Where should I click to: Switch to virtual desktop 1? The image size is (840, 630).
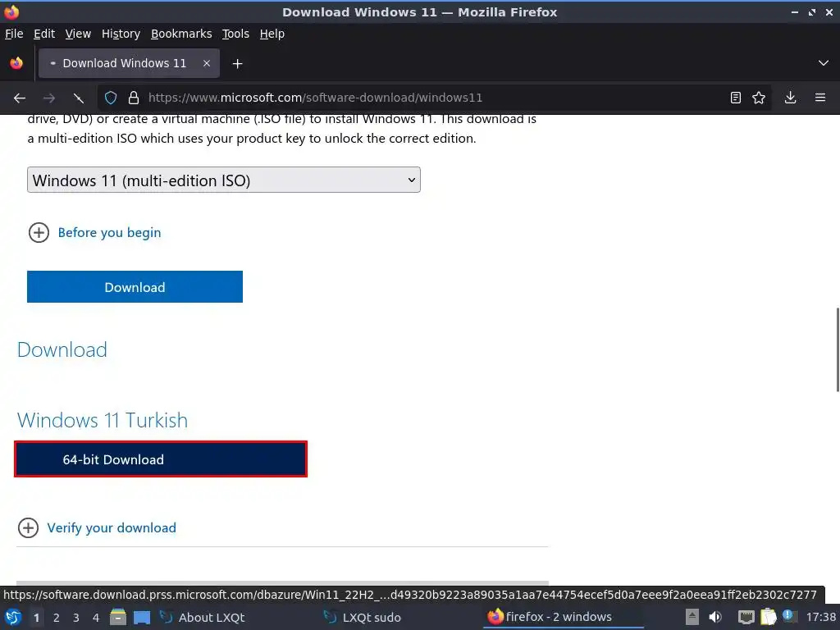click(36, 618)
